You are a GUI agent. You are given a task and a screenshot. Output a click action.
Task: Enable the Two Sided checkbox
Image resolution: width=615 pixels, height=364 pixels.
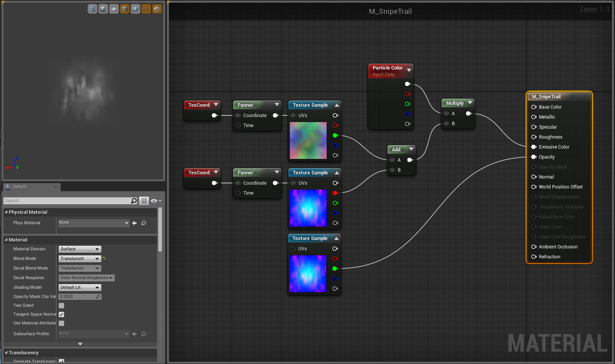(61, 306)
